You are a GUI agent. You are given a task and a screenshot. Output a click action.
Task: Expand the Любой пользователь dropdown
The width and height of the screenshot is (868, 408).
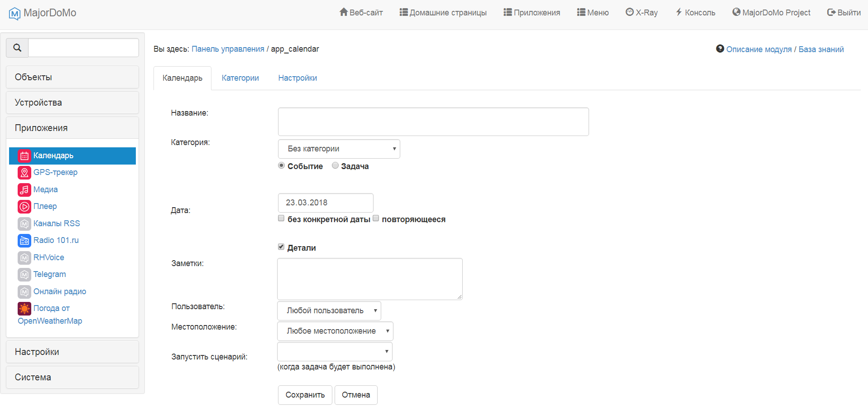coord(329,311)
